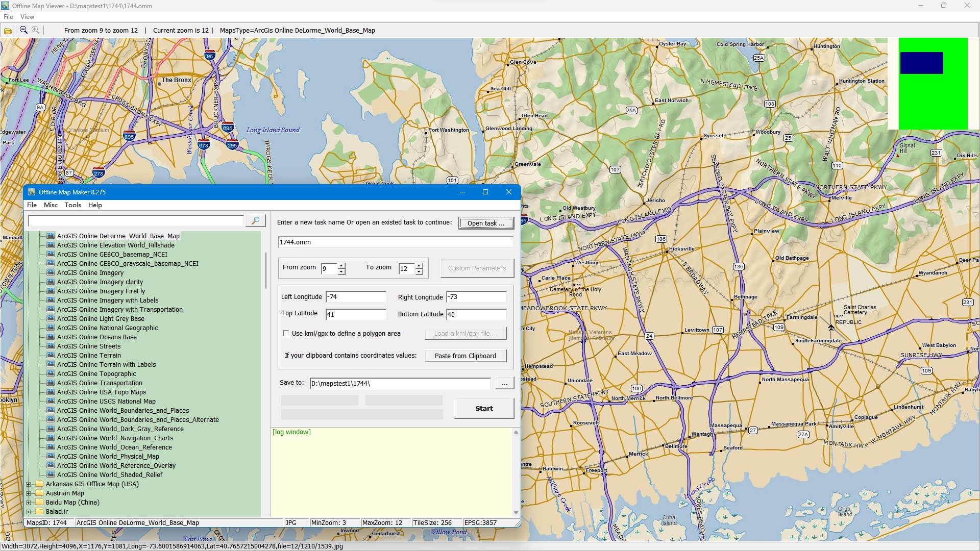
Task: Click the Bottom Latitude input field
Action: (476, 314)
